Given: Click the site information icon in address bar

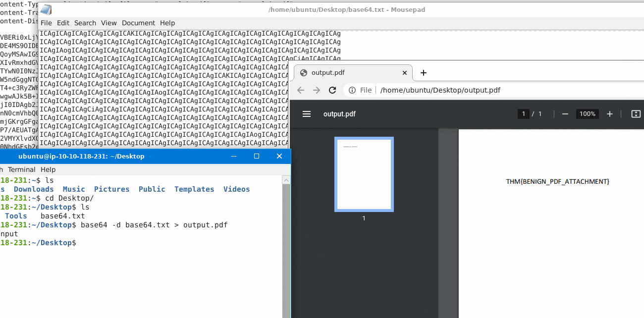Looking at the screenshot, I should pos(352,90).
